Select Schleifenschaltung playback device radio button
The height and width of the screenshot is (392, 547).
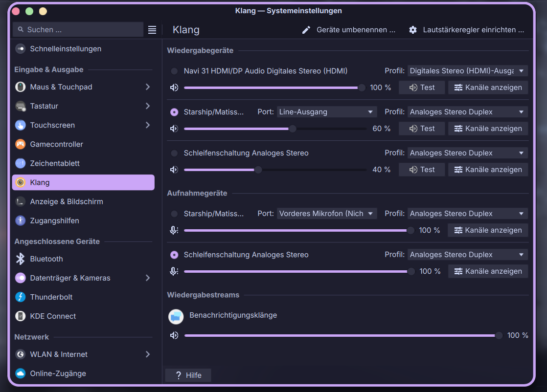[x=174, y=153]
